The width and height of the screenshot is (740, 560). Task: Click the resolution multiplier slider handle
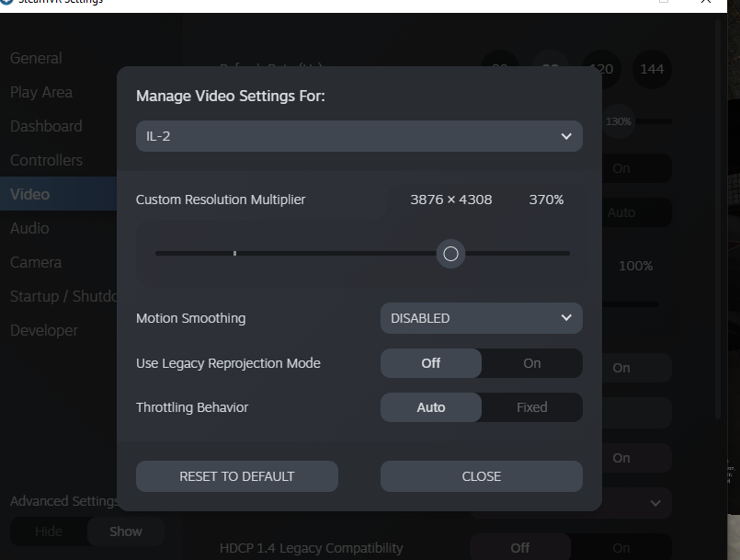[x=450, y=254]
